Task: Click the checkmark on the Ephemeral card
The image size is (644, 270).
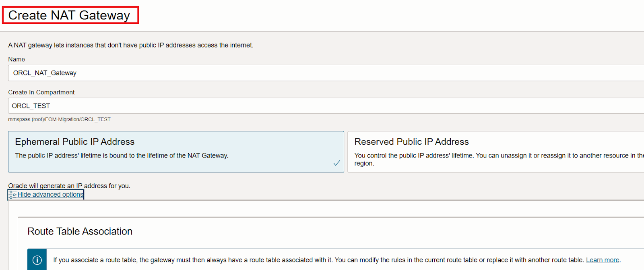Action: tap(336, 163)
